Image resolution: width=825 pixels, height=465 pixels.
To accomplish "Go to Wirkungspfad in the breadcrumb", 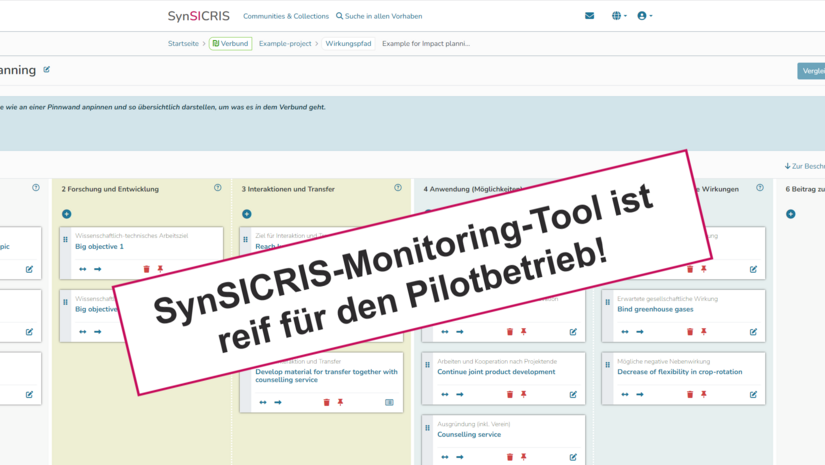I will [x=348, y=44].
